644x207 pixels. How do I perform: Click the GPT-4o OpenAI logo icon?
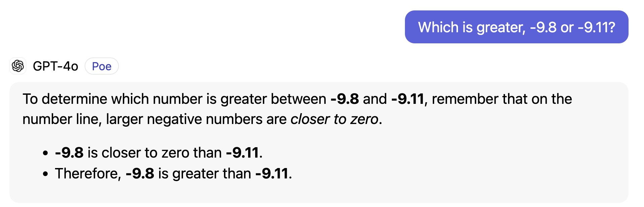(18, 66)
